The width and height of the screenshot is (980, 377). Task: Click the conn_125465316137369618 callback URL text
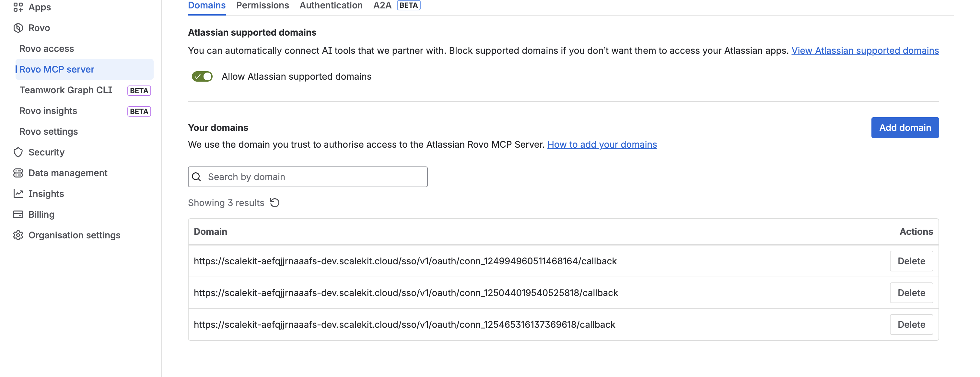pyautogui.click(x=404, y=325)
